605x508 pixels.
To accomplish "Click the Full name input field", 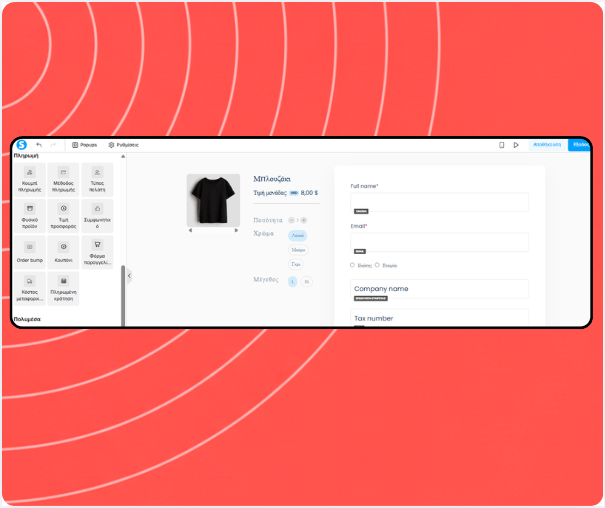I will pos(439,202).
